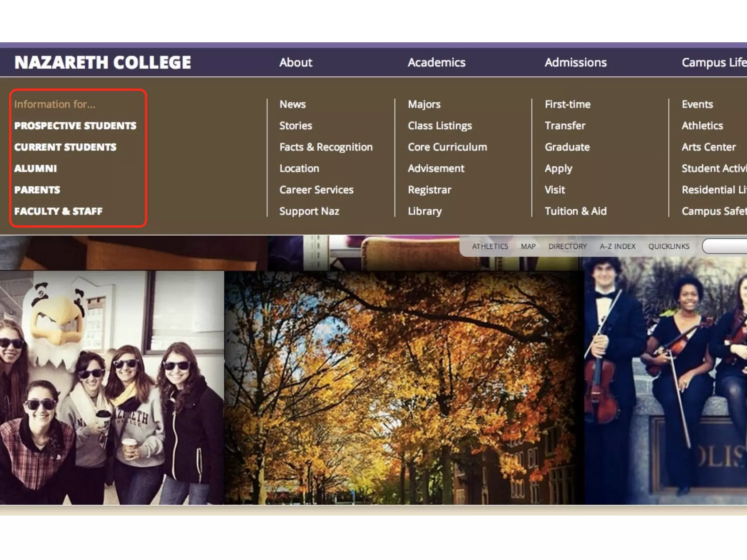Open the A-Z Index link
Viewport: 747px width, 560px height.
[617, 246]
